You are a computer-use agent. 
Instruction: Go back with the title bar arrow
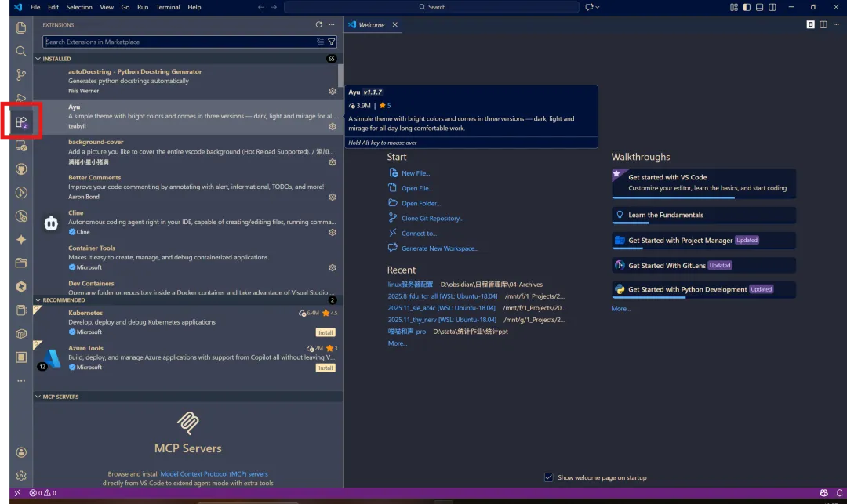pos(261,7)
